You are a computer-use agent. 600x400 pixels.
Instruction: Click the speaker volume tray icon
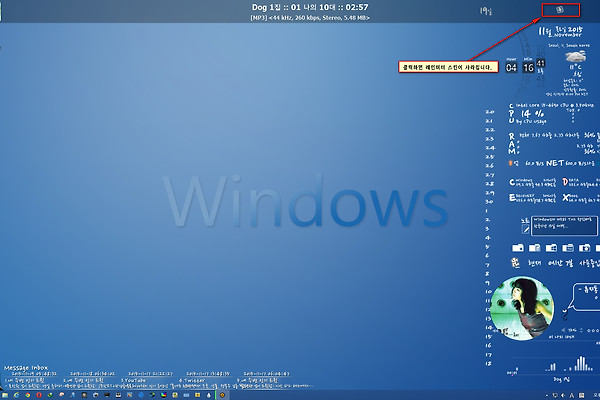[563, 395]
